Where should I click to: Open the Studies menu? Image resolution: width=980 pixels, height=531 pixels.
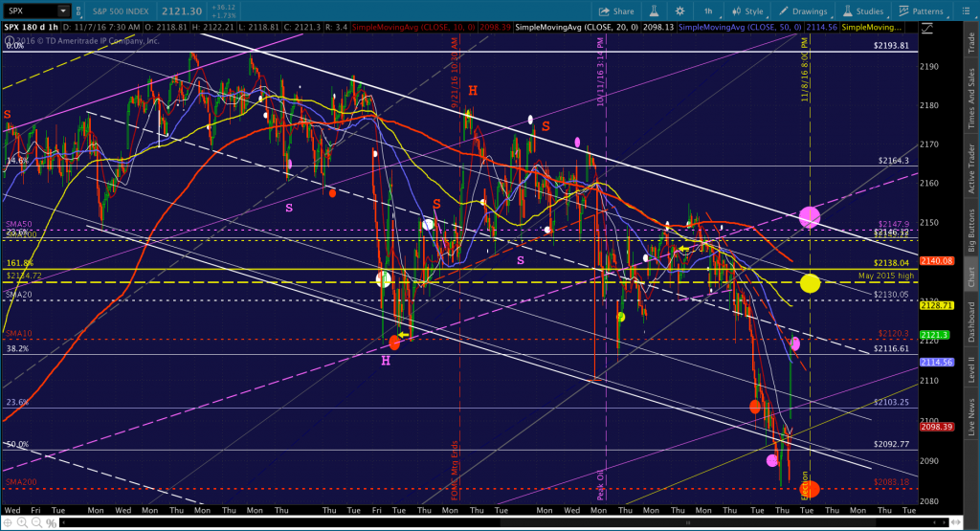pyautogui.click(x=863, y=11)
